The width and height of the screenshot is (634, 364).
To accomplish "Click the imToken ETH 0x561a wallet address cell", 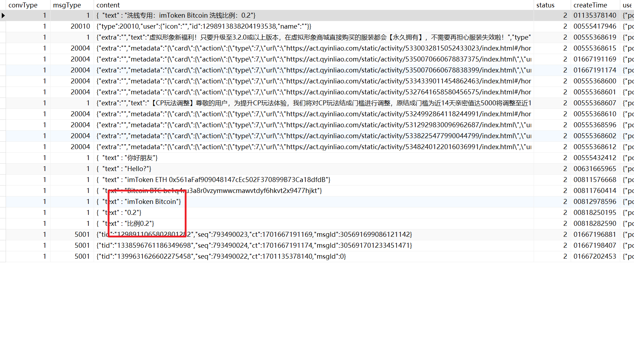I will click(313, 180).
